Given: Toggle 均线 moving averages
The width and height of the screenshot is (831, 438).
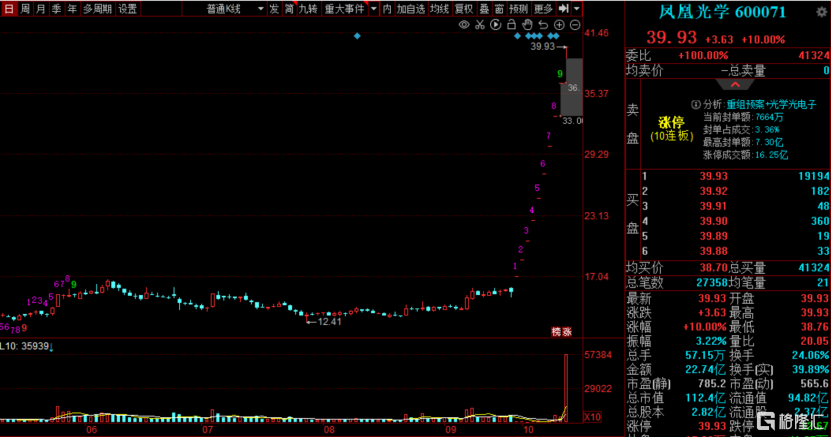Looking at the screenshot, I should point(439,9).
